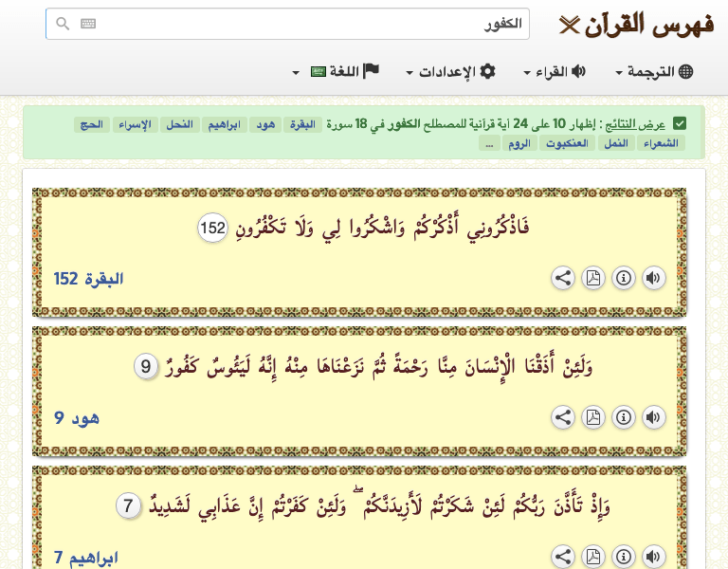This screenshot has width=728, height=569.
Task: Open the الترجمة translation dropdown
Action: click(x=654, y=71)
